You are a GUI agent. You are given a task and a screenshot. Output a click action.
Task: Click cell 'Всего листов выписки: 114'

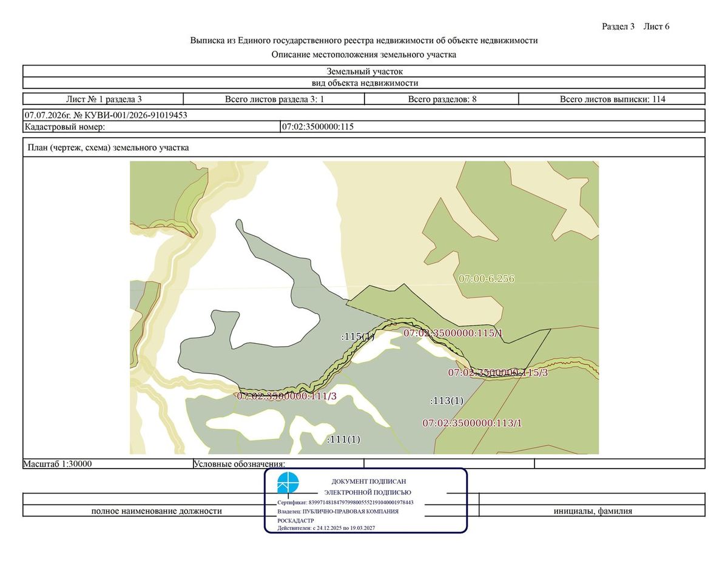click(612, 99)
